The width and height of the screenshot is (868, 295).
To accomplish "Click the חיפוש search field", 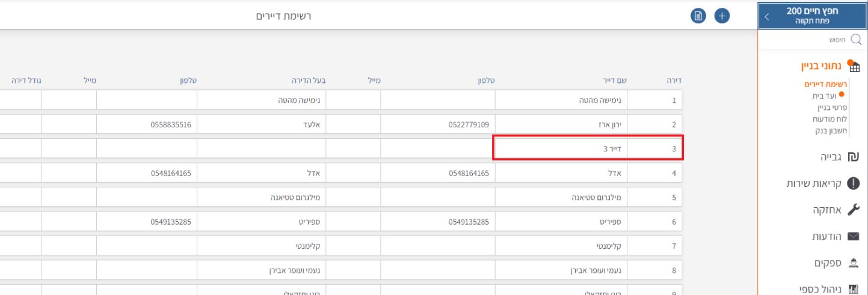I will pyautogui.click(x=806, y=40).
